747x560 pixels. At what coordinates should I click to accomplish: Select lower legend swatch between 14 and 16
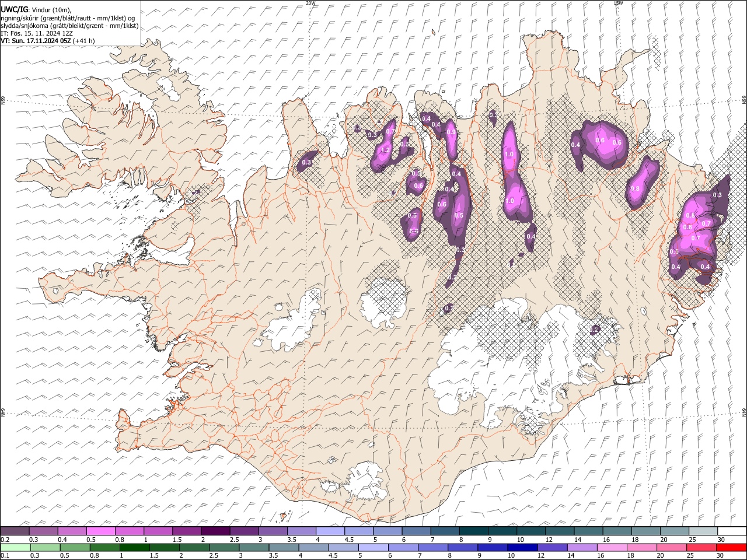(x=581, y=547)
